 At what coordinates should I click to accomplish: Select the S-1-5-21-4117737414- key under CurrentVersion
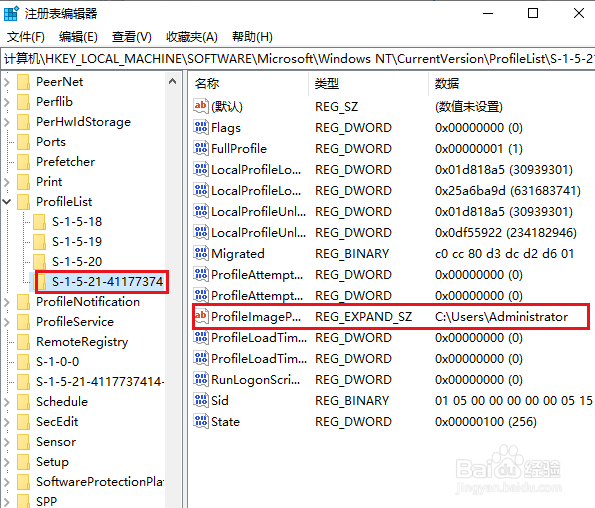tap(100, 382)
